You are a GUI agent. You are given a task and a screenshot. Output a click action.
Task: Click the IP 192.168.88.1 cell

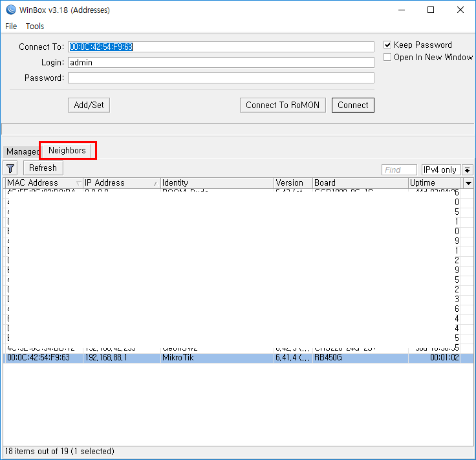click(x=122, y=358)
